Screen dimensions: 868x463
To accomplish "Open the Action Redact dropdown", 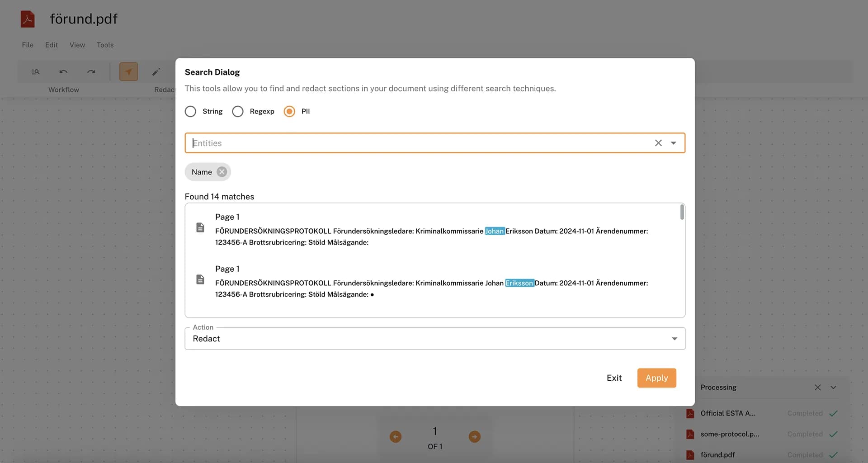I will click(x=674, y=339).
